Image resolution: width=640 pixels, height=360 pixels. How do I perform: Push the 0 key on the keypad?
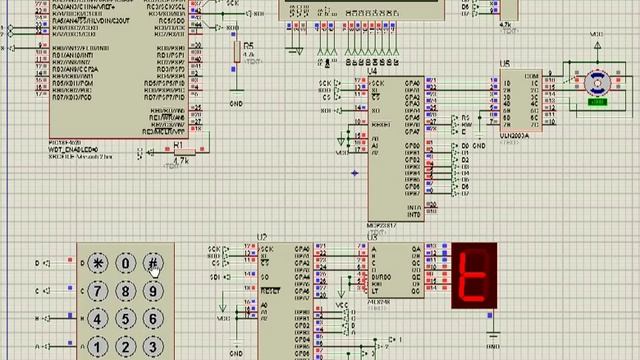click(125, 263)
